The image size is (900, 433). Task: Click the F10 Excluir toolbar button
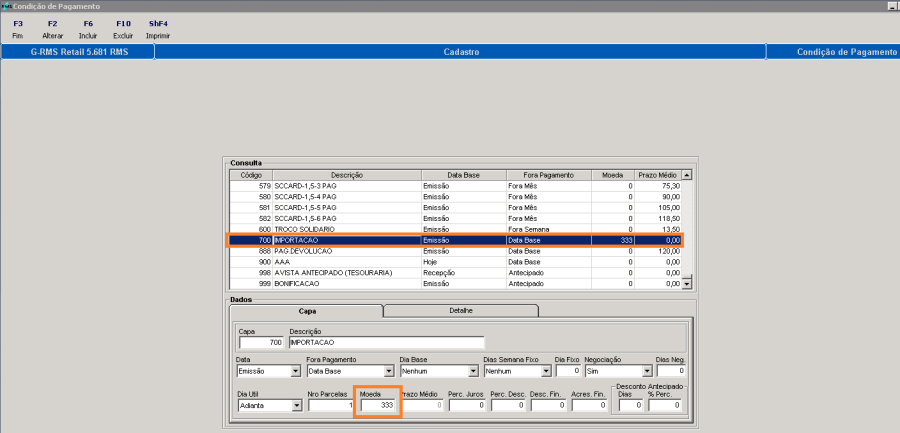(x=123, y=28)
